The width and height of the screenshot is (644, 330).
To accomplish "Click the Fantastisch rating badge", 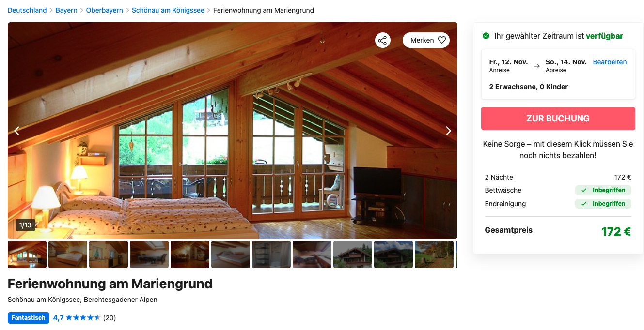I will tap(29, 318).
